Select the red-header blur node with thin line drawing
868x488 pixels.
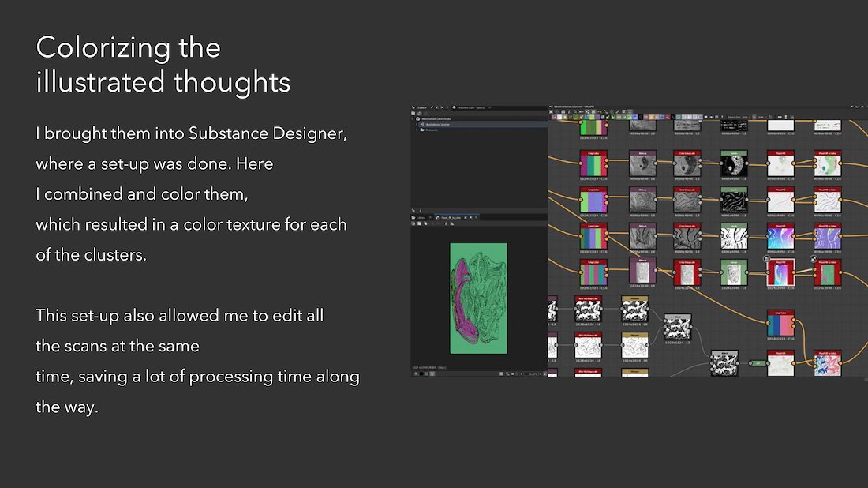point(588,346)
